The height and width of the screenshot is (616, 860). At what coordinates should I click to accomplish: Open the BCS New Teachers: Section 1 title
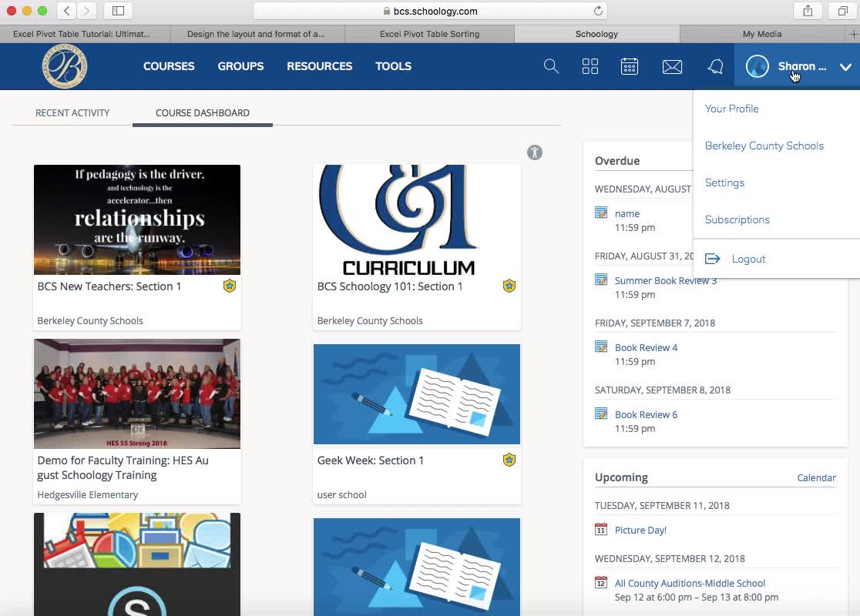(x=109, y=286)
